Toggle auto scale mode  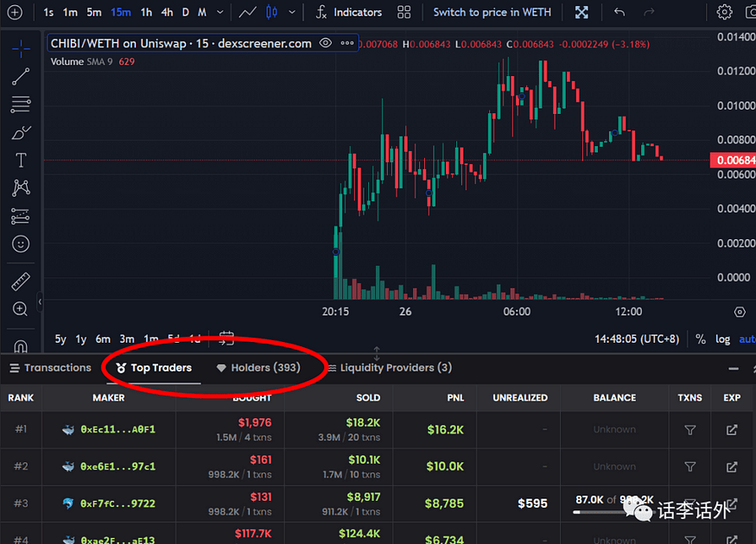tap(747, 339)
